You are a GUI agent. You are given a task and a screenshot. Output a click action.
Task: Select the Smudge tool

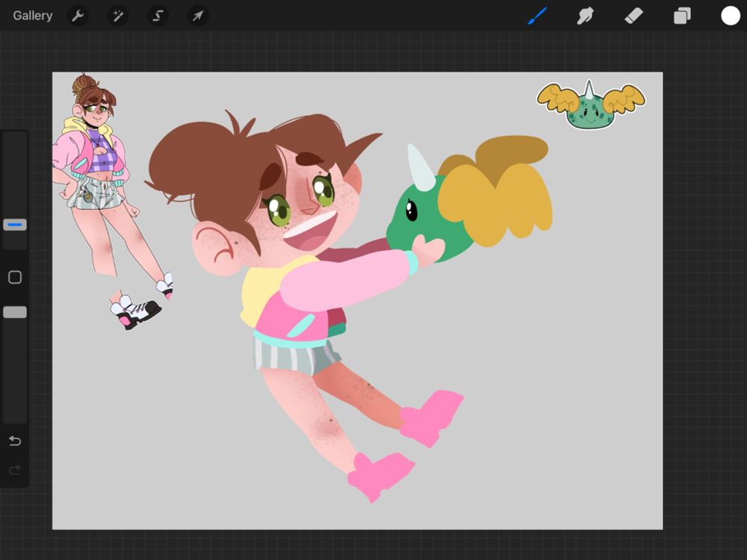tap(586, 16)
